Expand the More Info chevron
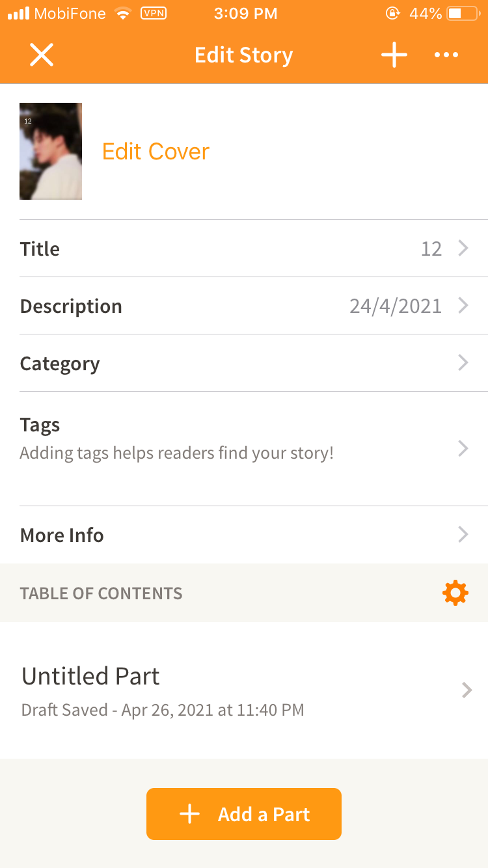This screenshot has width=488, height=868. pos(463,535)
